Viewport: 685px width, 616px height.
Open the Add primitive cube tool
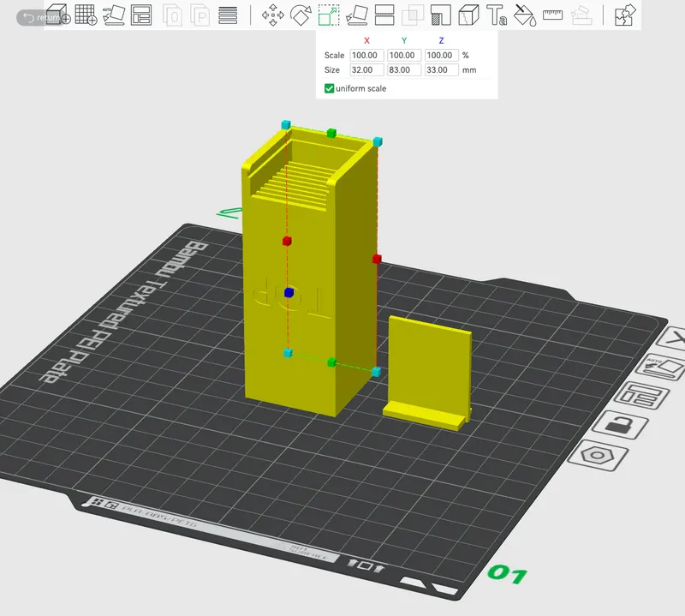pyautogui.click(x=58, y=15)
